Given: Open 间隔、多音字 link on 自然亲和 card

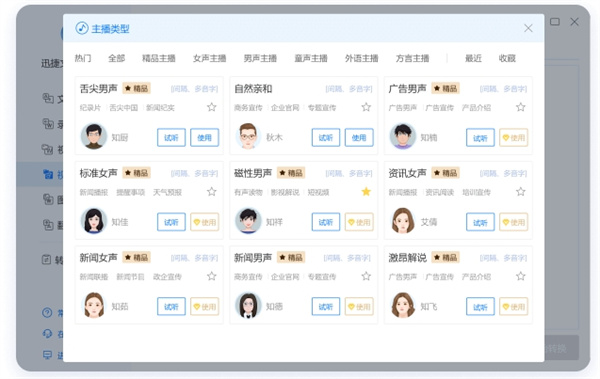Looking at the screenshot, I should pos(349,89).
